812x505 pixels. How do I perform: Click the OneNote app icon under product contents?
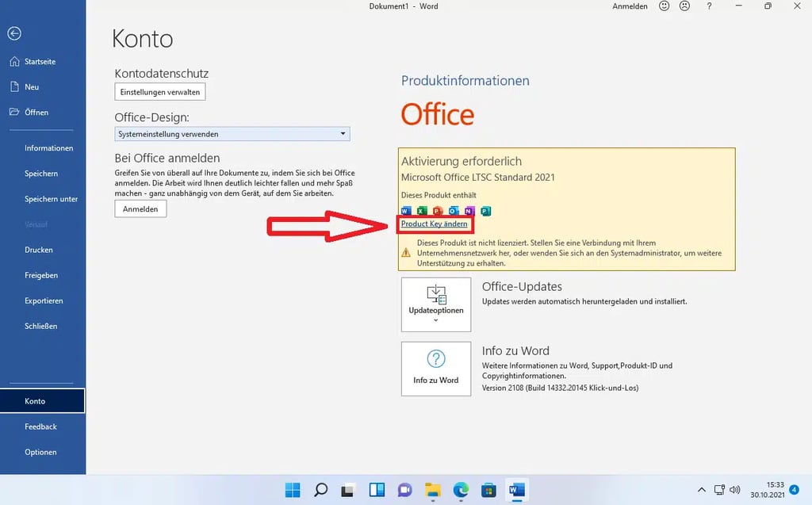469,211
